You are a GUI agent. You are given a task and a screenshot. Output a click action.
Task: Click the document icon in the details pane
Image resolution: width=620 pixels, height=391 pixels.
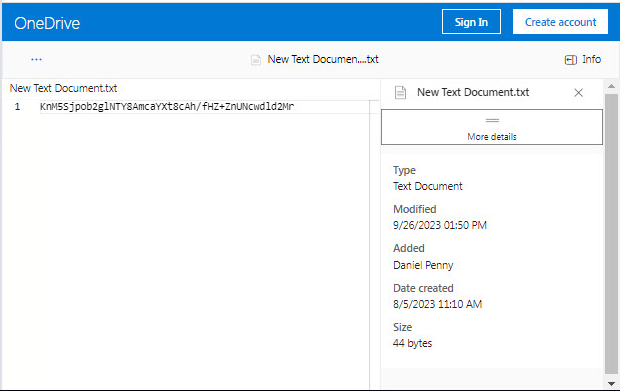point(400,93)
